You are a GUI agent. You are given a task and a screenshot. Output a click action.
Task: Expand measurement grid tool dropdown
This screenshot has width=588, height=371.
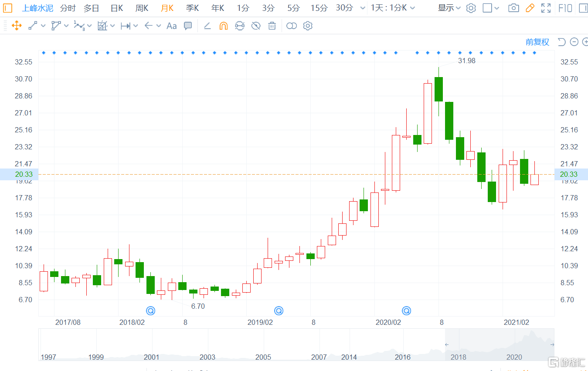(112, 26)
